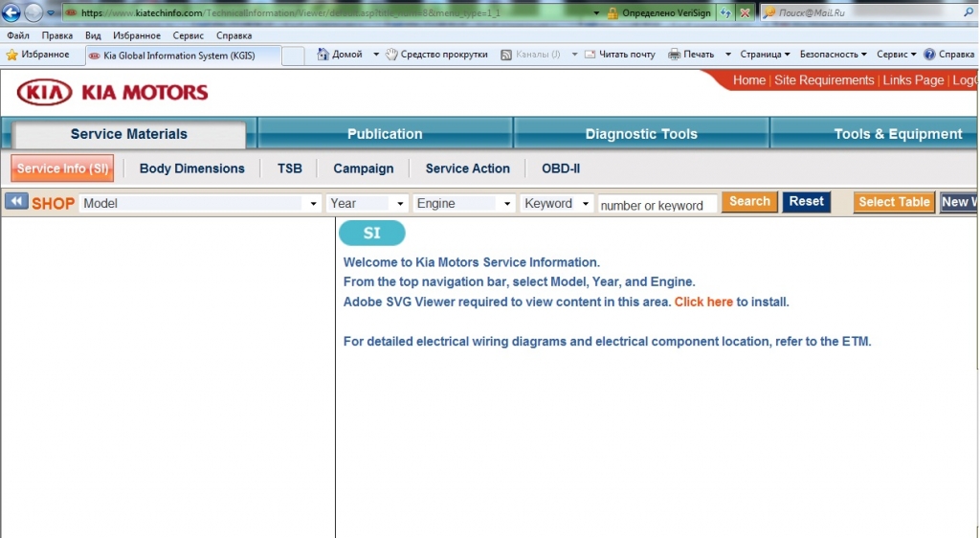Click the Read mail (Читать почту) icon

590,55
